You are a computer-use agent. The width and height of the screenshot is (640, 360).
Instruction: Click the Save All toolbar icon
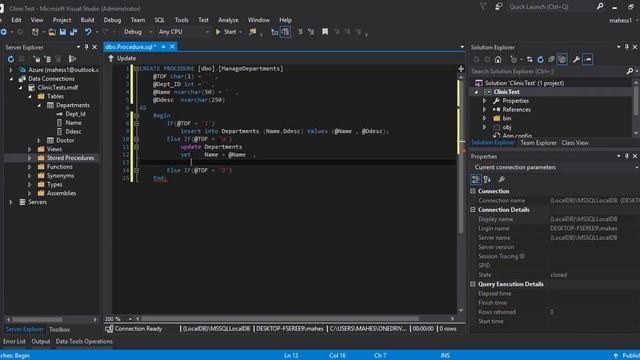tap(73, 32)
